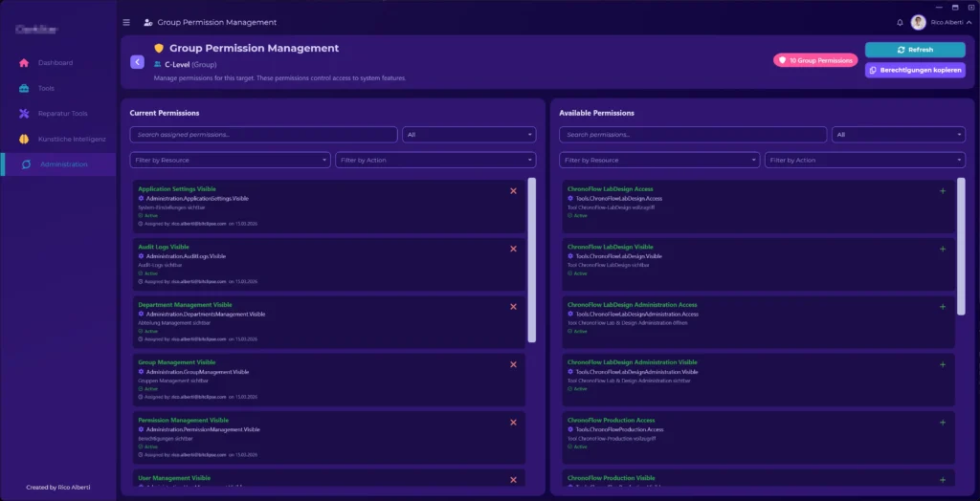The width and height of the screenshot is (980, 501).
Task: Focus the Search permissions field
Action: 693,135
